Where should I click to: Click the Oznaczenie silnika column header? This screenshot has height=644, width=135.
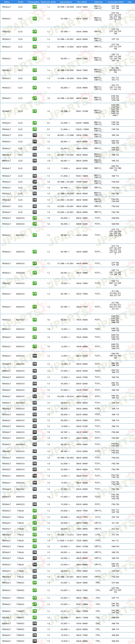[x=115, y=2]
